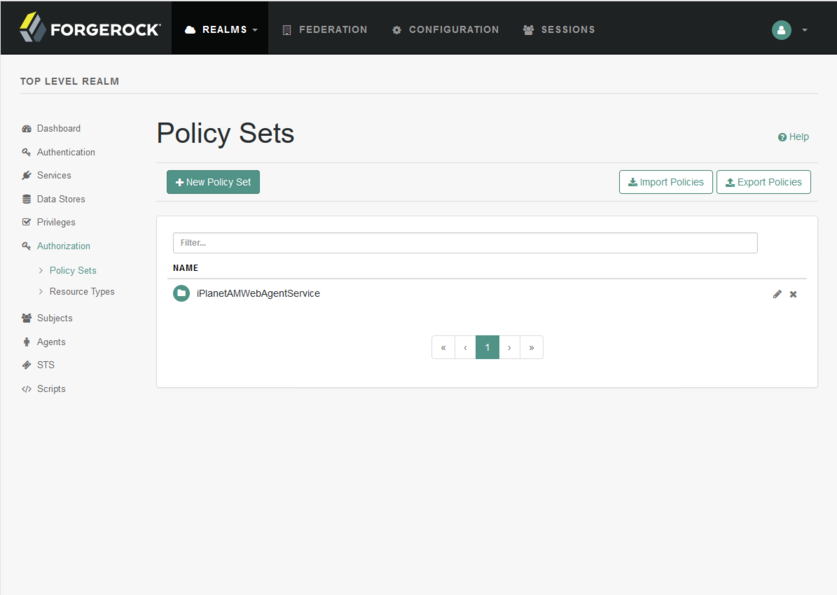Select the Dashboard icon in the sidebar
837x595 pixels.
tap(27, 128)
